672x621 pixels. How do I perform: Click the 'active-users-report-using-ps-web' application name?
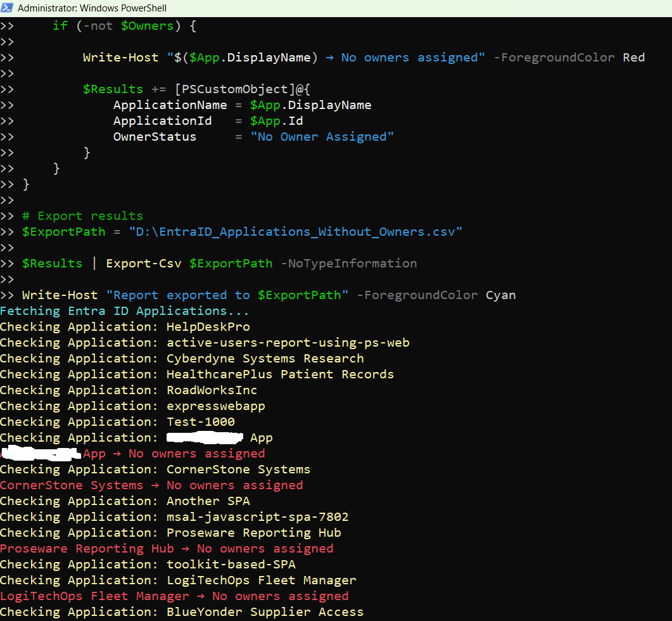(288, 343)
